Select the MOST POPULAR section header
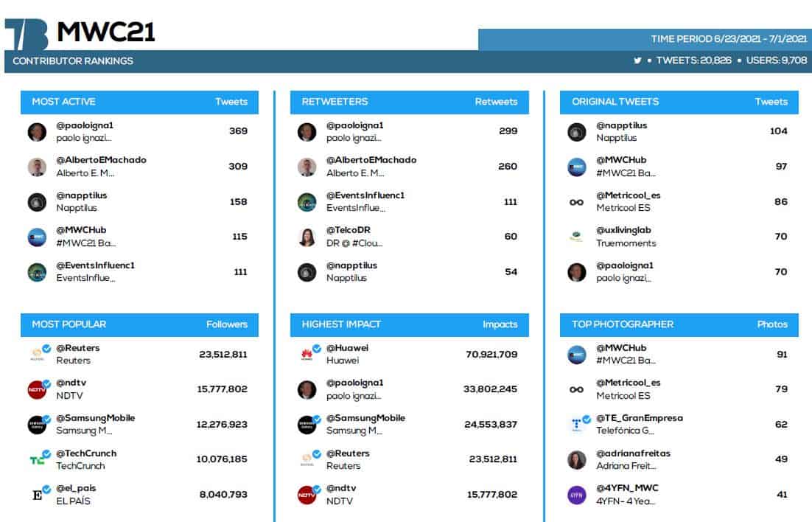The image size is (812, 522). 139,324
